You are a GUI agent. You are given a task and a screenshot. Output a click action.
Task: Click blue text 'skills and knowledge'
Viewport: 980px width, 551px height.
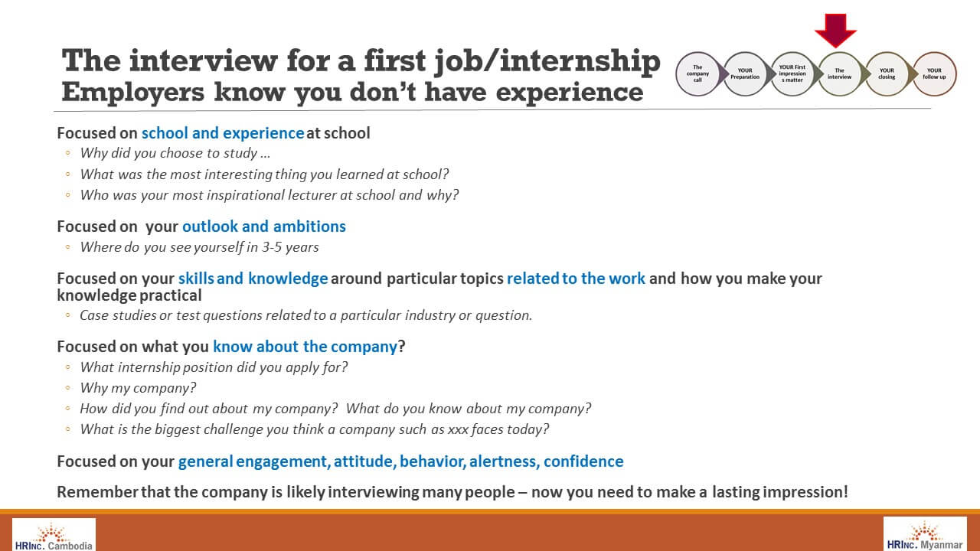tap(253, 279)
